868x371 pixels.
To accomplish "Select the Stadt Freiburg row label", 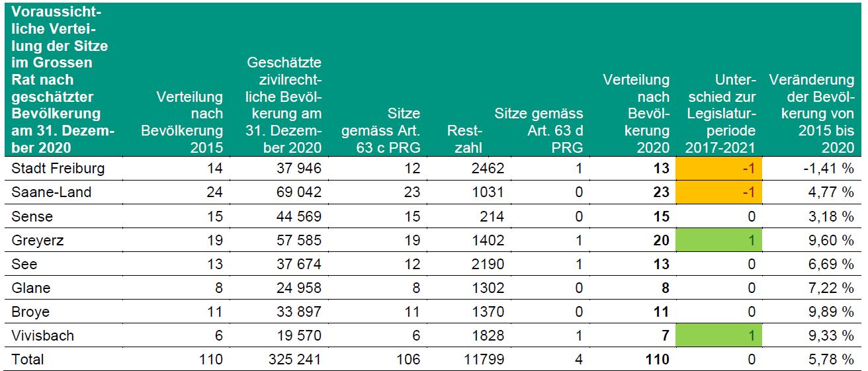I will (x=58, y=169).
